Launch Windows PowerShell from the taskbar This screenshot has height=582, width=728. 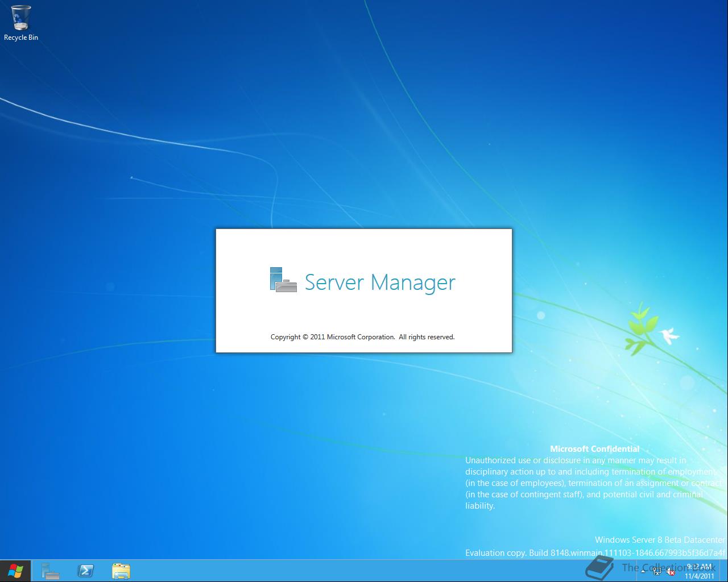(86, 571)
